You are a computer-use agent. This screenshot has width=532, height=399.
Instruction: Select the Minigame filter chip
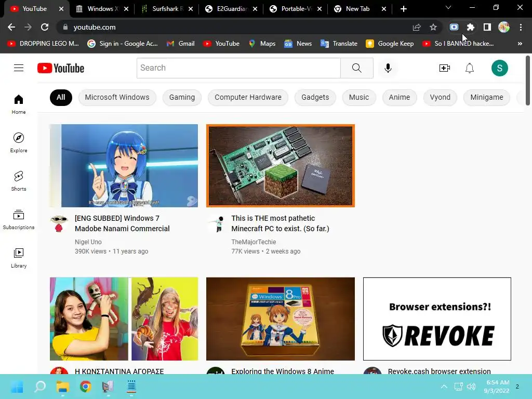486,97
